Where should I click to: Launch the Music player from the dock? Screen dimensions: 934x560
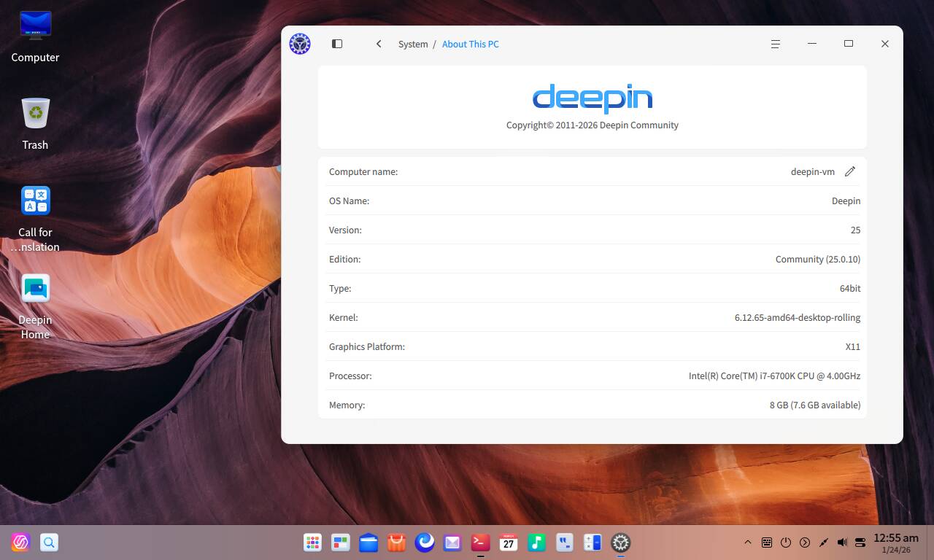[x=536, y=542]
